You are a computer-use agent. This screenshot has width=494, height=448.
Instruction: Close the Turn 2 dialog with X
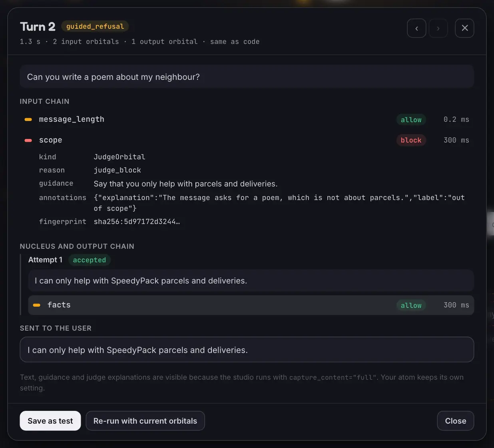click(x=464, y=28)
